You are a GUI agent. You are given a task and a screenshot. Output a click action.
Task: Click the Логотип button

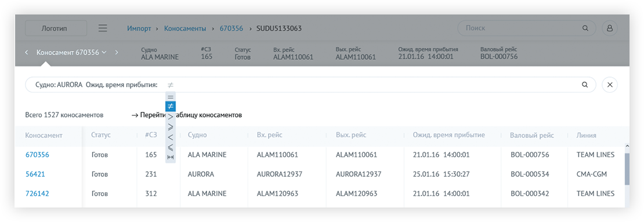coord(56,28)
